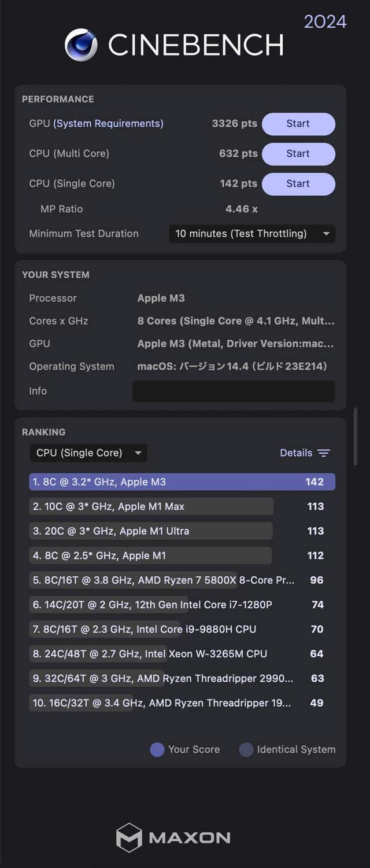Click the MP Ratio value 4.46 x
This screenshot has width=370, height=868.
click(x=242, y=209)
